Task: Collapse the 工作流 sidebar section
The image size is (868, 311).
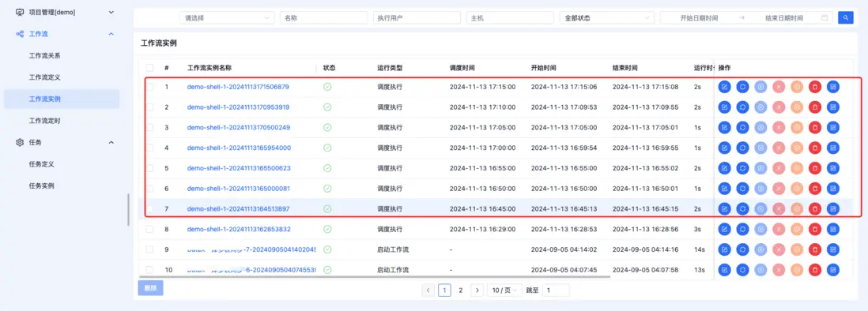Action: [111, 34]
